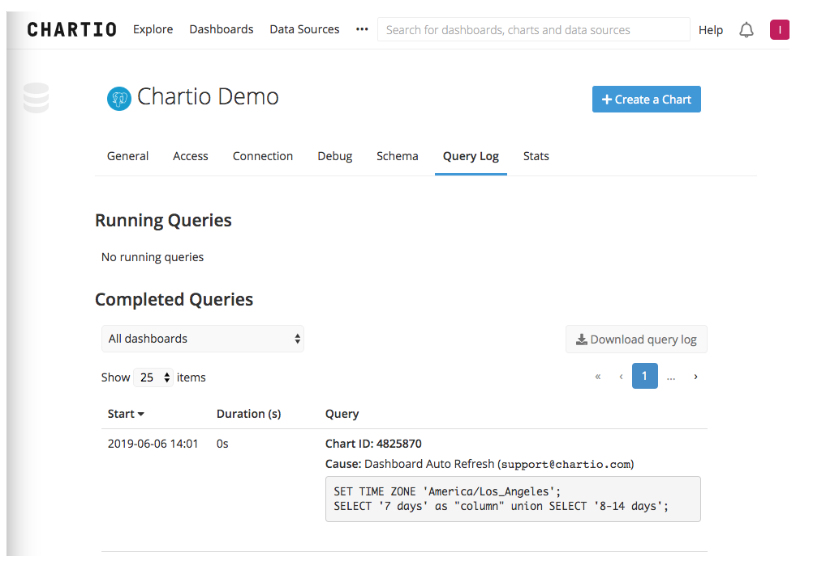Click the support@chartio.com cause text
The width and height of the screenshot is (817, 570).
(x=565, y=464)
